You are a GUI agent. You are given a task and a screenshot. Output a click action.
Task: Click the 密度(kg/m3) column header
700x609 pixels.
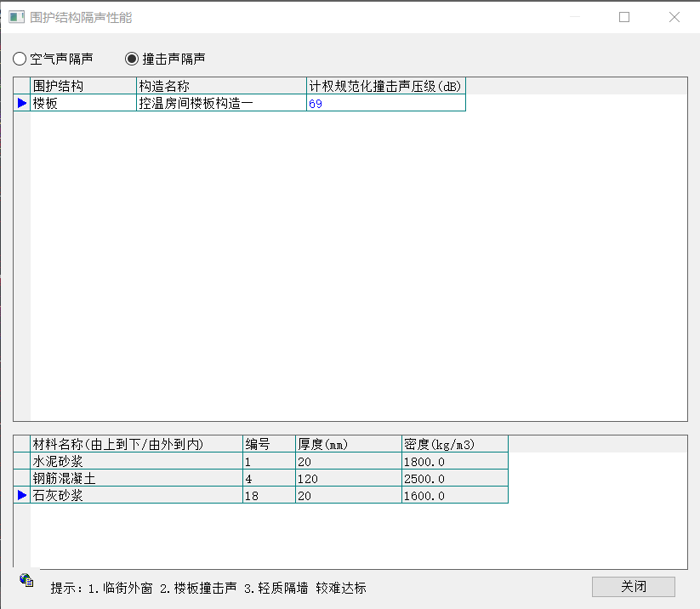(x=454, y=444)
